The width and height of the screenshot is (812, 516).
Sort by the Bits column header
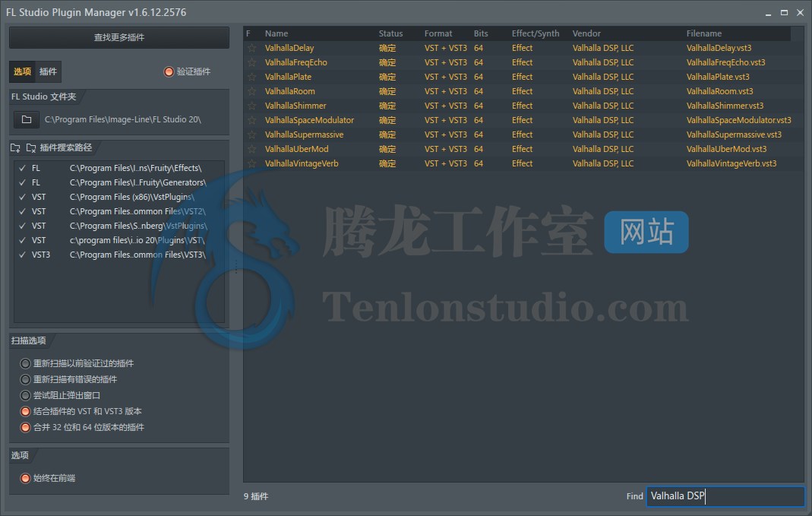coord(481,33)
